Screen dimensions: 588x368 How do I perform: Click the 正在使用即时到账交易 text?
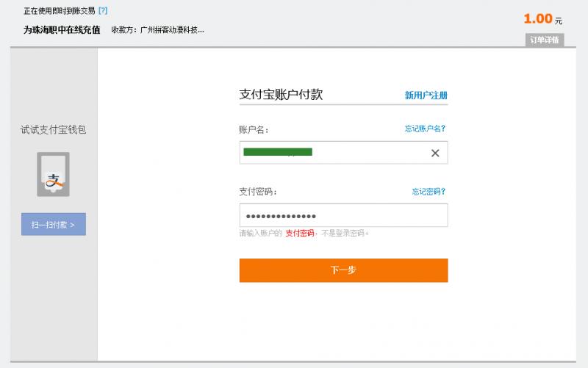(60, 10)
